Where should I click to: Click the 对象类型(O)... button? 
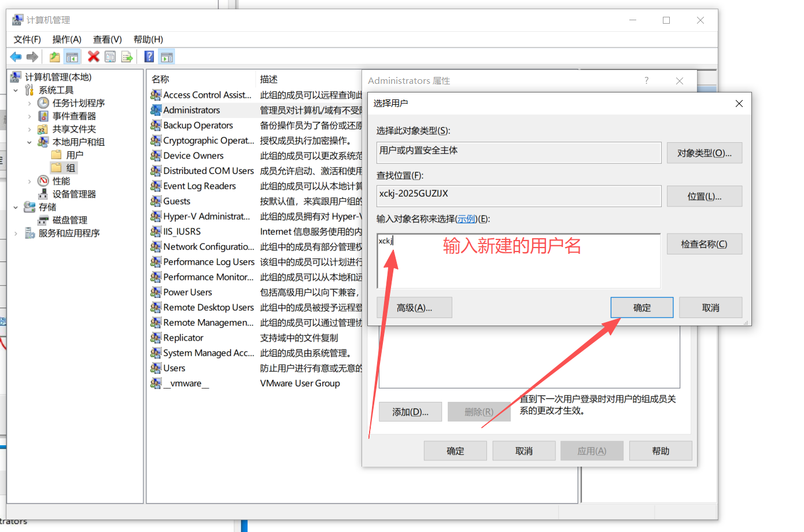click(704, 153)
